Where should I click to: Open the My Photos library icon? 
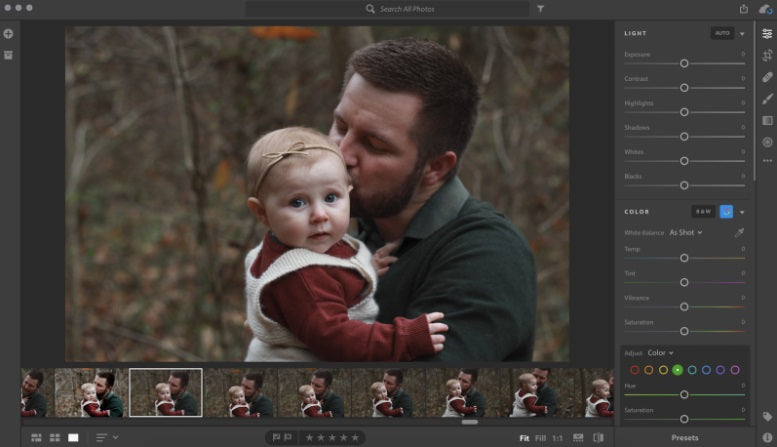(x=8, y=55)
